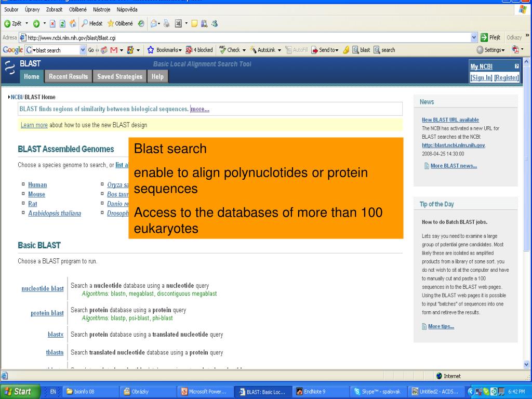Open the AutoLink dropdown arrow
The image size is (532, 399).
pos(279,50)
